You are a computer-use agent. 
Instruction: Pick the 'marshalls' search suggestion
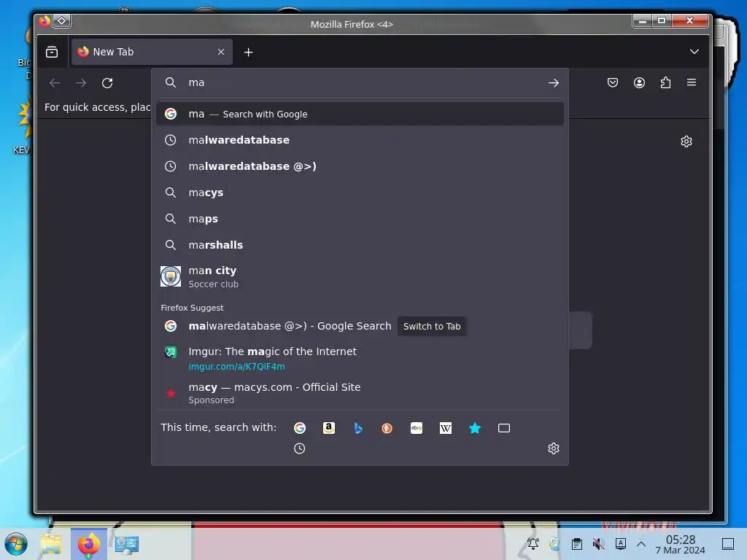tap(360, 245)
